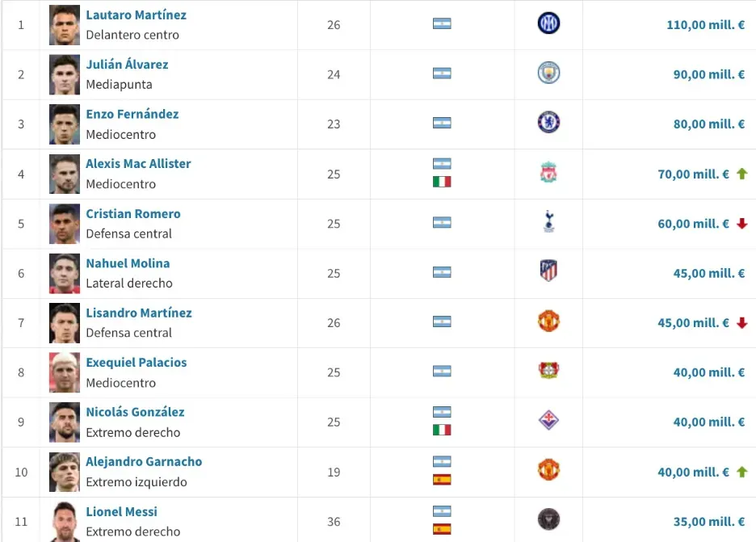Click Enzo Fernández's player photo
This screenshot has height=542, width=756.
(64, 124)
